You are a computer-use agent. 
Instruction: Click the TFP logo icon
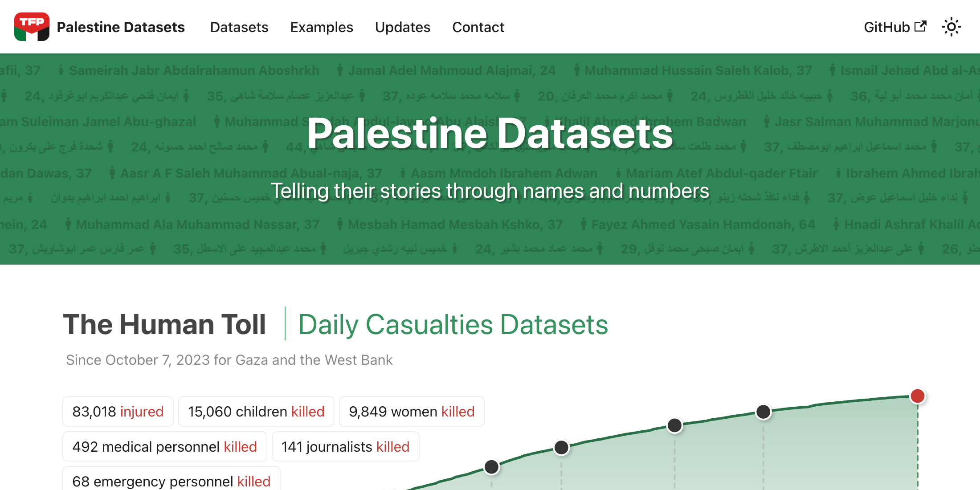point(32,27)
